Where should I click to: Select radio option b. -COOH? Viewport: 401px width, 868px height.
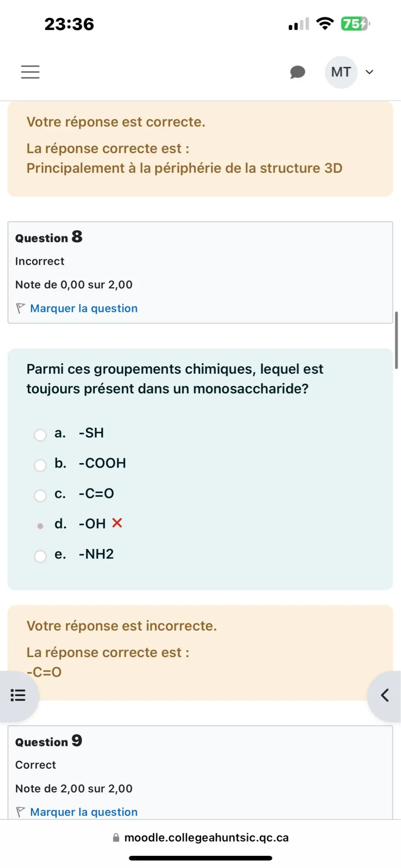40,465
